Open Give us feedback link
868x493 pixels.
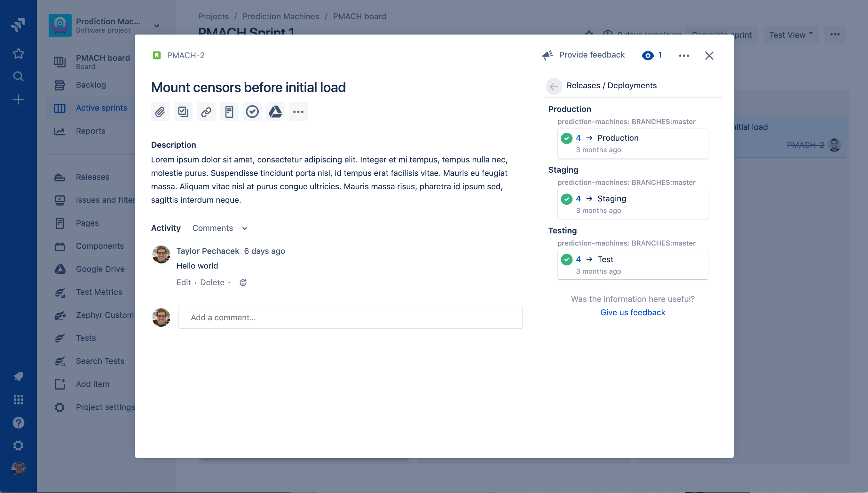tap(632, 312)
